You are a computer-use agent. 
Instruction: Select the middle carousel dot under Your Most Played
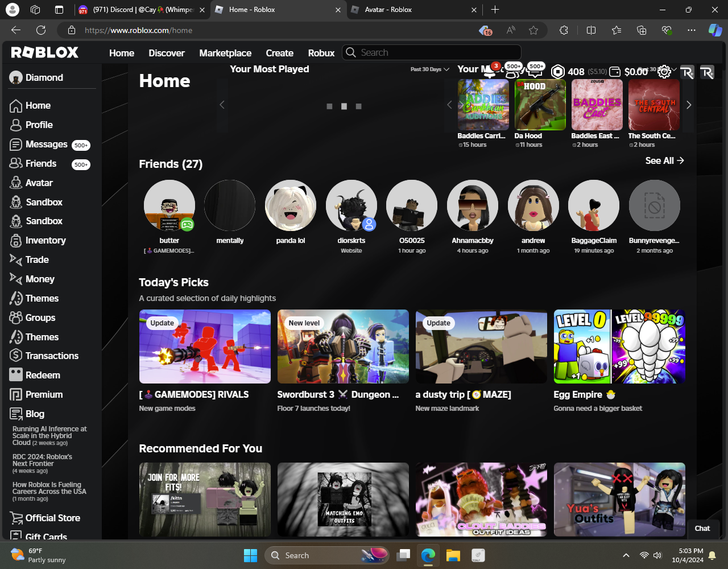click(344, 106)
